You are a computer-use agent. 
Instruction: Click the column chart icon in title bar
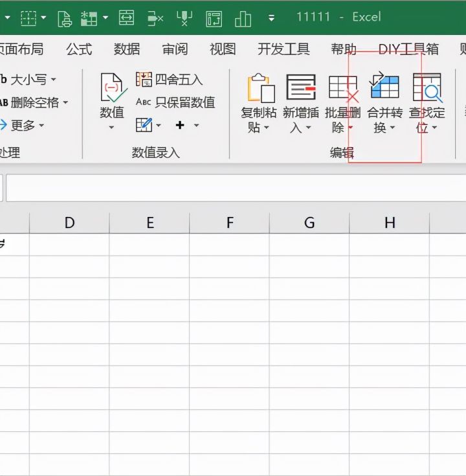(243, 19)
